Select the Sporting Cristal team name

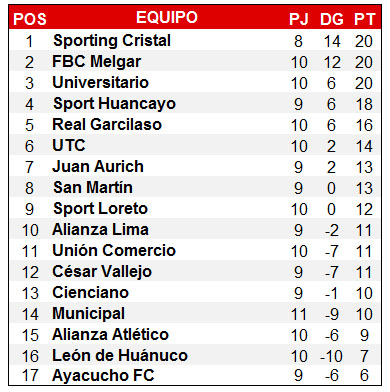tap(112, 41)
